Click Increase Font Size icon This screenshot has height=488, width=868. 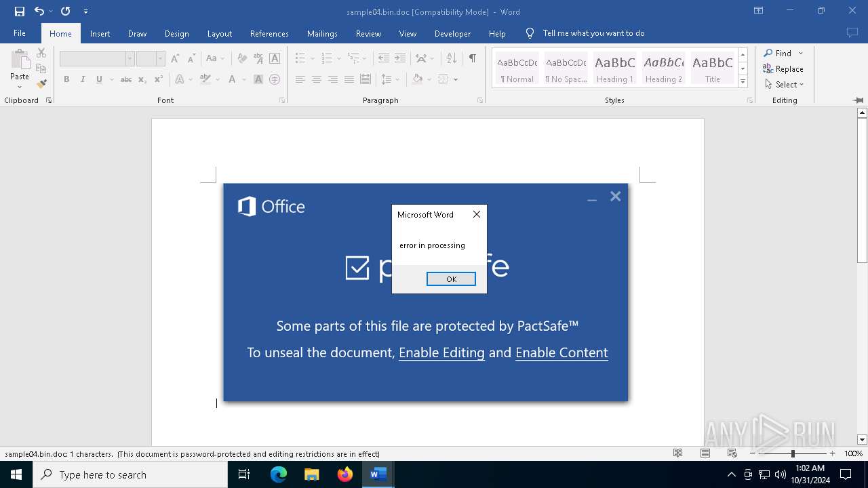tap(176, 58)
